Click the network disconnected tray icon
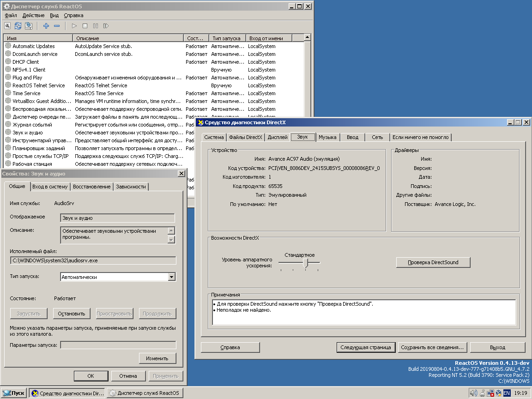 [x=490, y=393]
